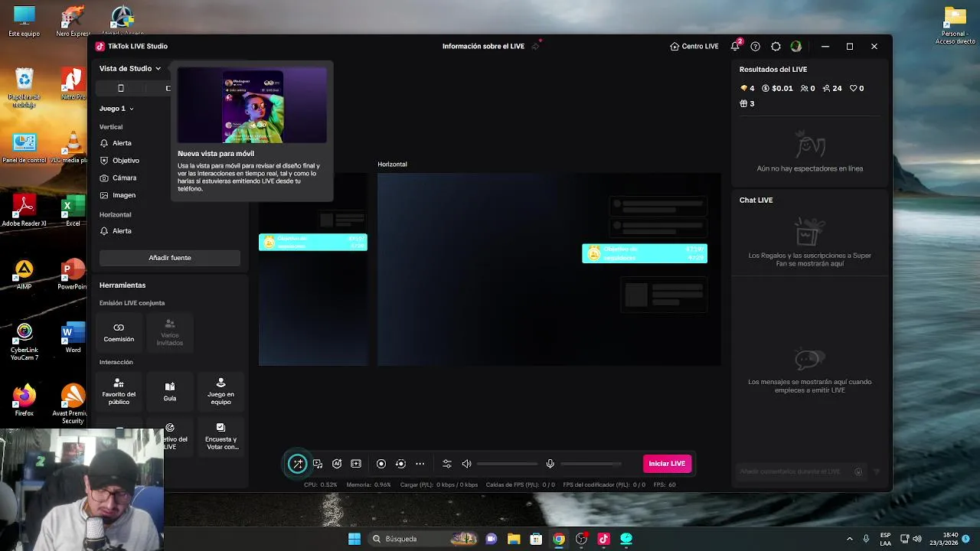980x551 pixels.
Task: Click the edit icon beside Información sobre el LIVE
Action: point(535,47)
